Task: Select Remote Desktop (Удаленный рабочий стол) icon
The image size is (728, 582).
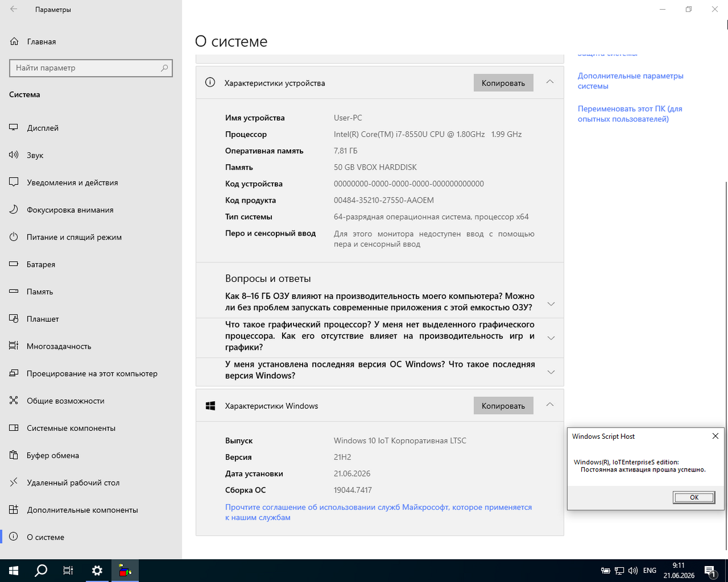Action: (x=14, y=483)
